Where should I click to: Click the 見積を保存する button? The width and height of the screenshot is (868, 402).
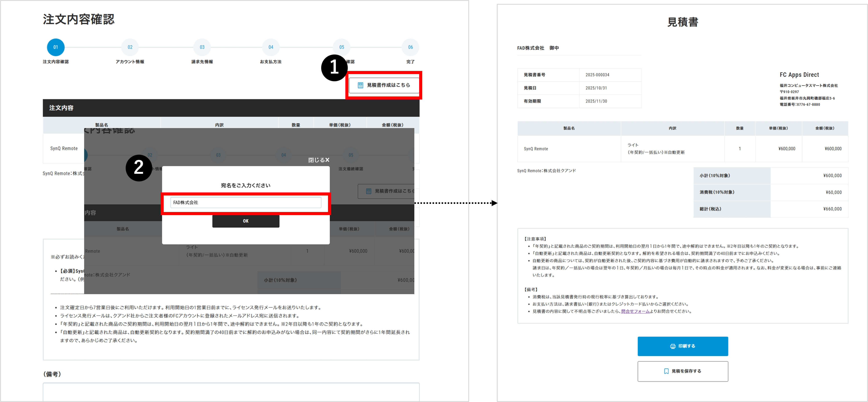683,371
